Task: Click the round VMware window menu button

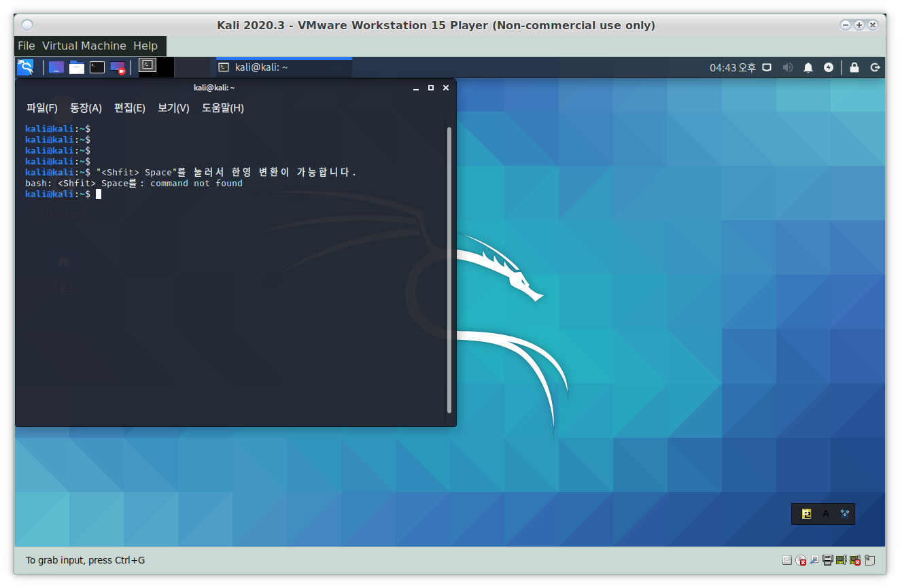Action: (x=27, y=25)
